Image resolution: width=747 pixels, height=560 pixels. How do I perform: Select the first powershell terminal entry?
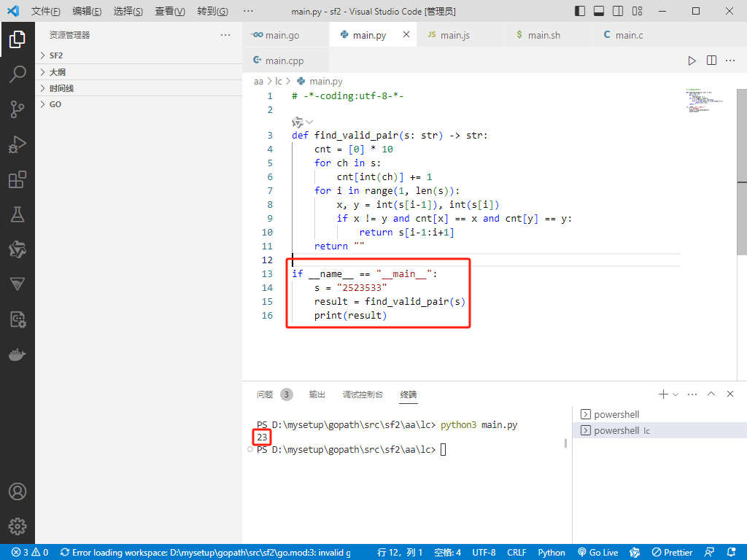click(659, 414)
